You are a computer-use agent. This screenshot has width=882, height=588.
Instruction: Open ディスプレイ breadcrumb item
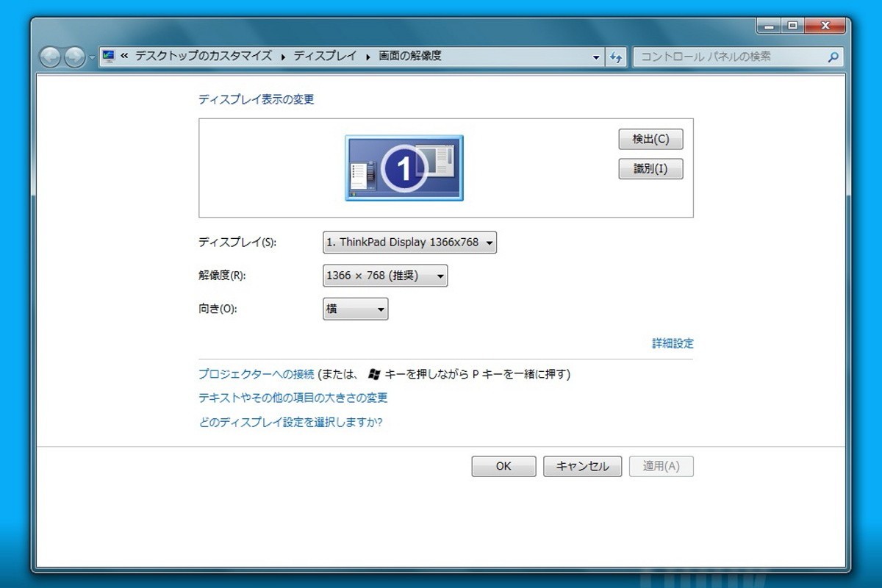325,56
